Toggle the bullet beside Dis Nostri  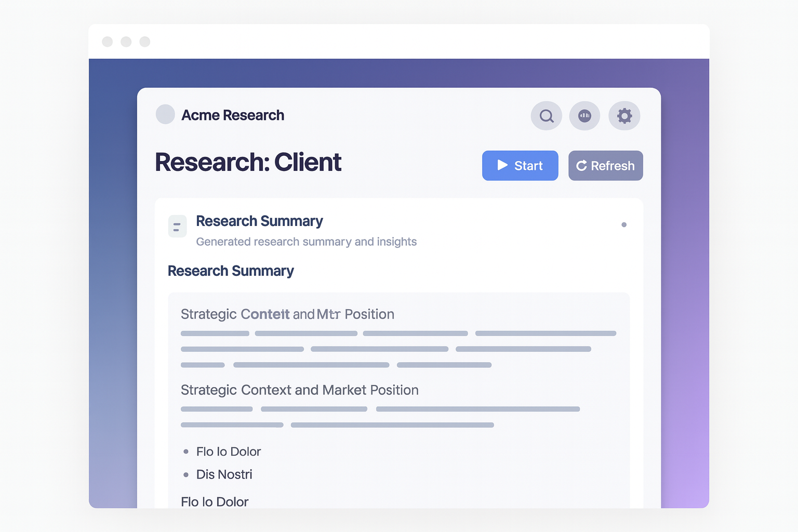pos(187,474)
